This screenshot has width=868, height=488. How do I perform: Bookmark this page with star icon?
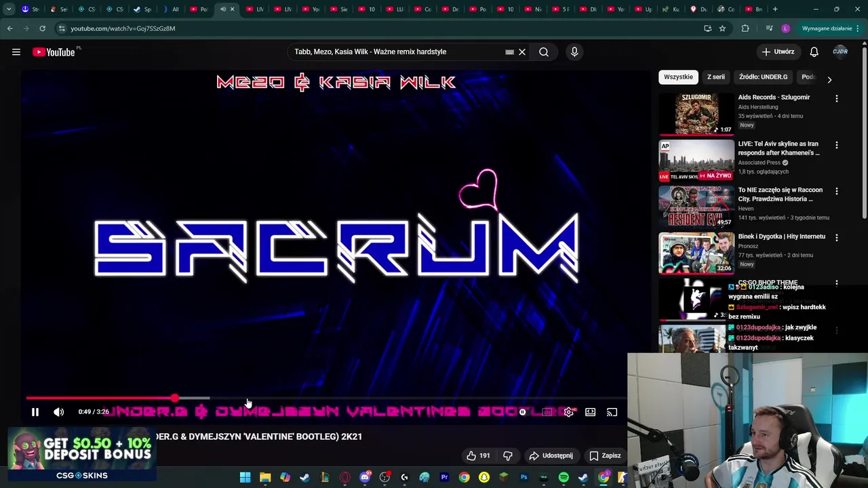coord(722,28)
